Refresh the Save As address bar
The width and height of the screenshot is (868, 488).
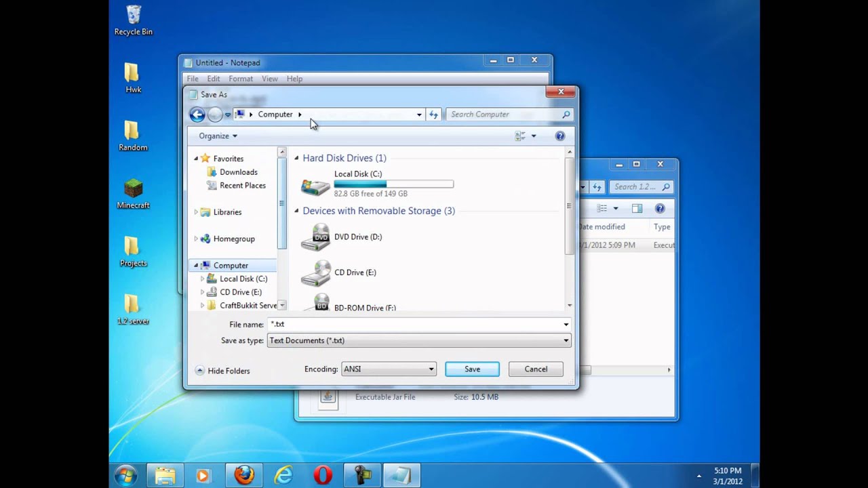433,115
